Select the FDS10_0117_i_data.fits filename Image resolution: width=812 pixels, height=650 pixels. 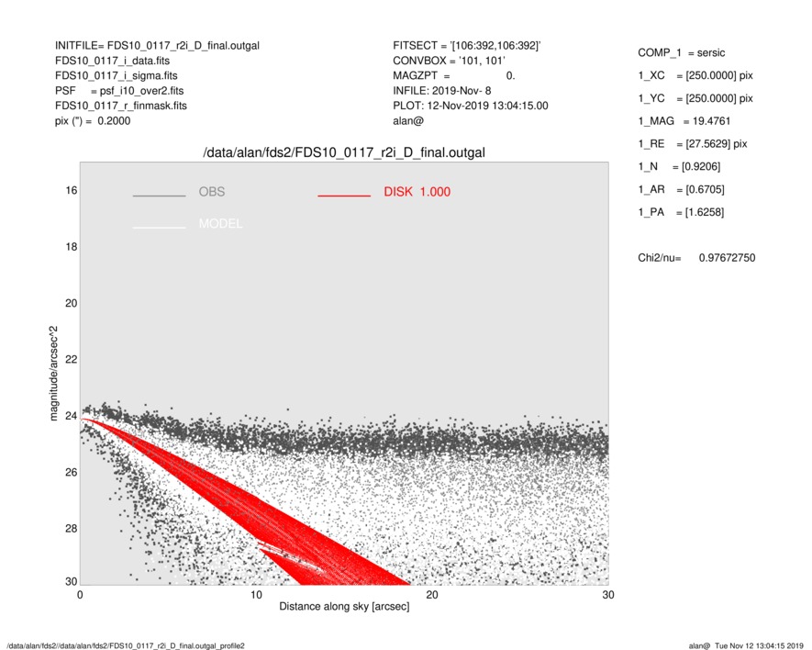112,61
